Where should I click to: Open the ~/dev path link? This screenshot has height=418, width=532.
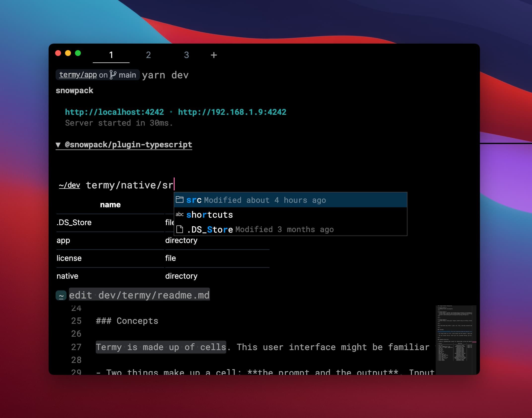[x=69, y=185]
